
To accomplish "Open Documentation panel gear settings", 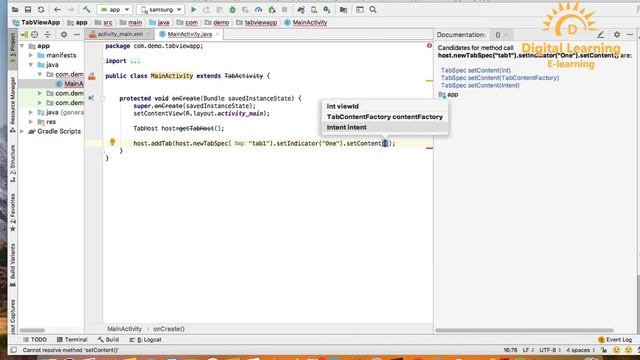I will 617,35.
